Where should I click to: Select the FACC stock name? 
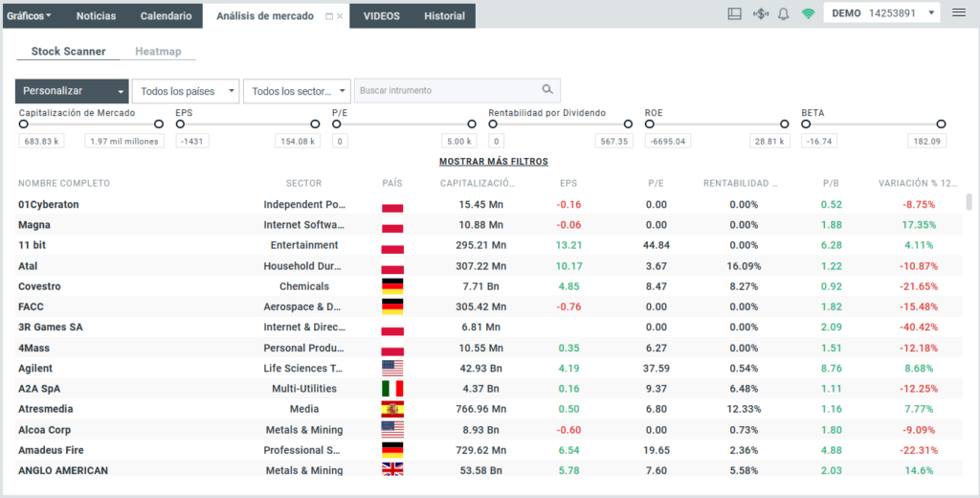pos(31,306)
